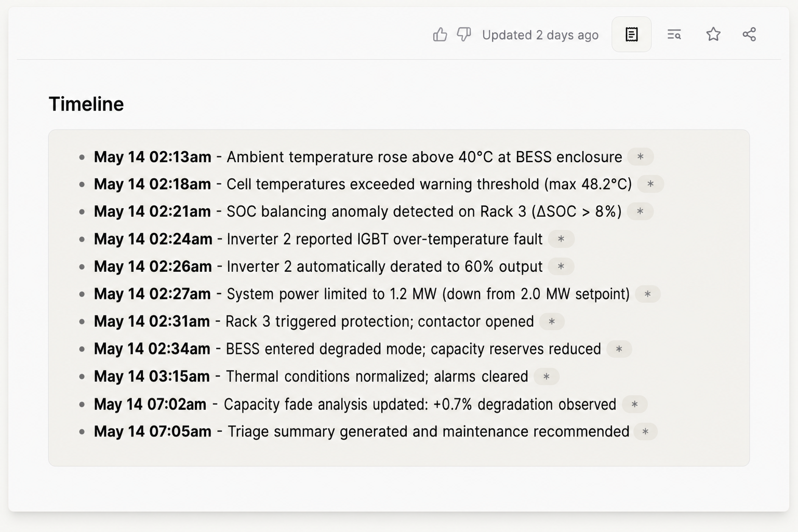This screenshot has width=798, height=532.
Task: View footnote on degraded mode entry
Action: [618, 349]
